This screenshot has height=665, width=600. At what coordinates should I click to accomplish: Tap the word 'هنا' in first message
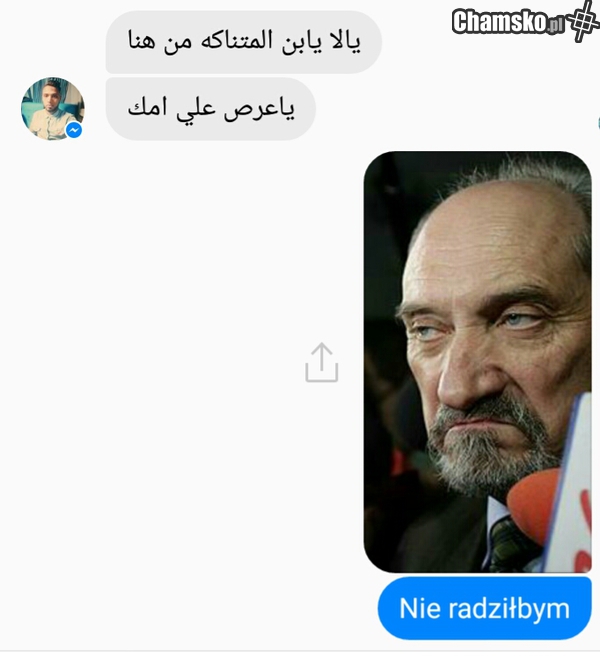click(x=142, y=41)
